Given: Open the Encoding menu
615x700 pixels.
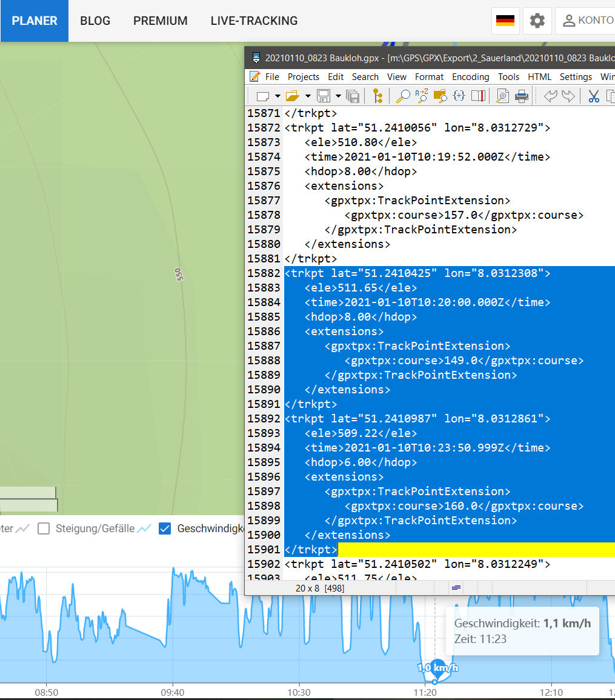Looking at the screenshot, I should [x=470, y=77].
